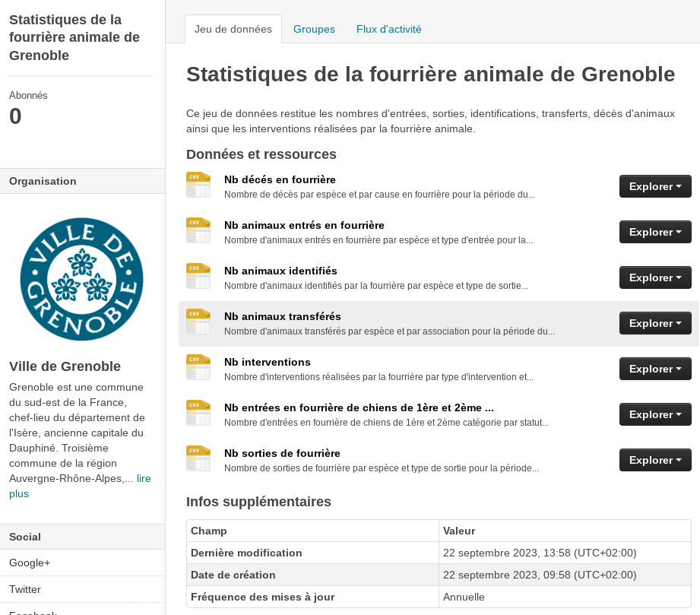Screen dimensions: 700x615
Task: Click the CSV icon for entrées de chiens
Action: pos(198,413)
